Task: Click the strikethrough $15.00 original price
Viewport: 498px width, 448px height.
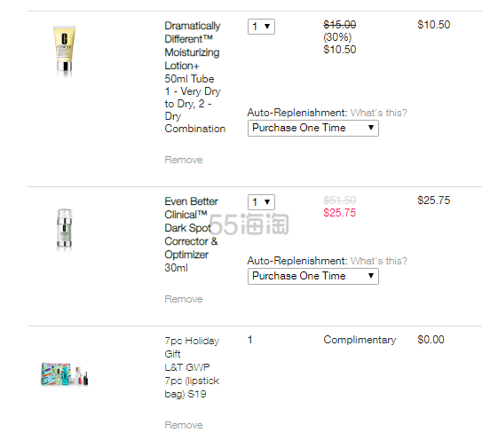Action: point(339,25)
